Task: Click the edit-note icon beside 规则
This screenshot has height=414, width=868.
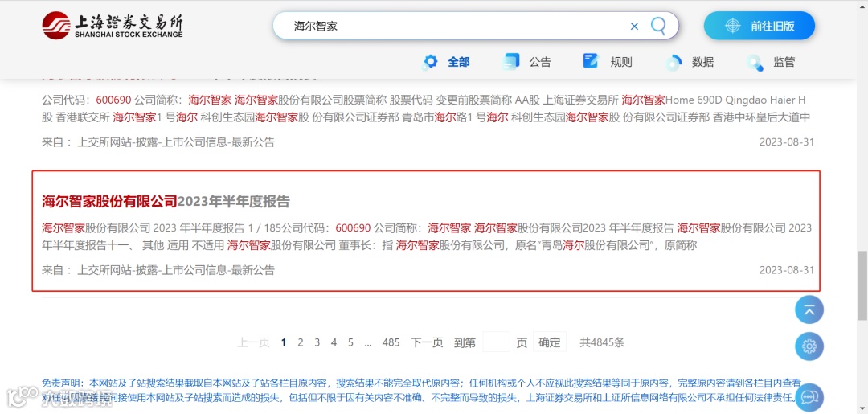Action: (591, 61)
